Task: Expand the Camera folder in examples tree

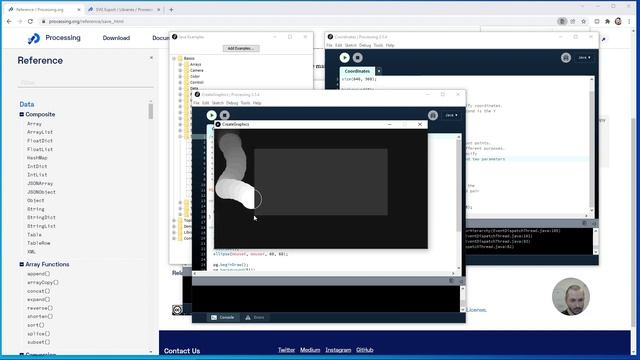Action: pyautogui.click(x=180, y=70)
